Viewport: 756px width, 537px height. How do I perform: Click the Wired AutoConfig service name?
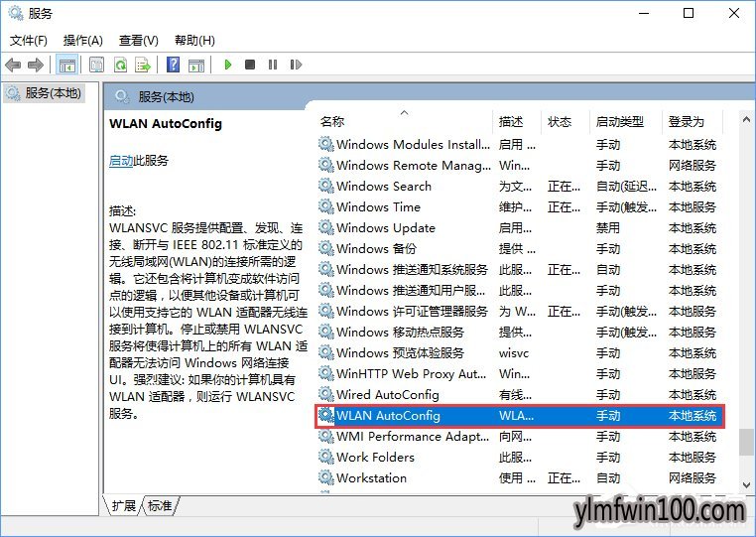388,395
